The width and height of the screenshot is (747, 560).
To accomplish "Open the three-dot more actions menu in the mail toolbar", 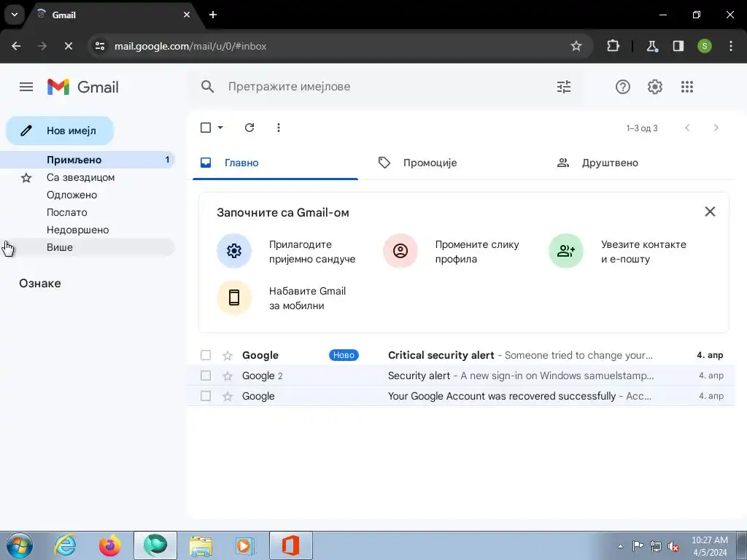I will (279, 128).
